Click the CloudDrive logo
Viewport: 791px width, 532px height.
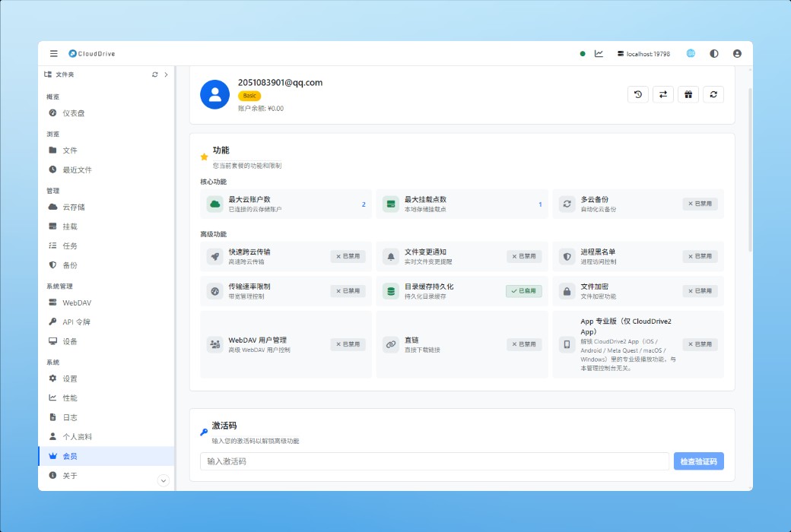pos(92,53)
